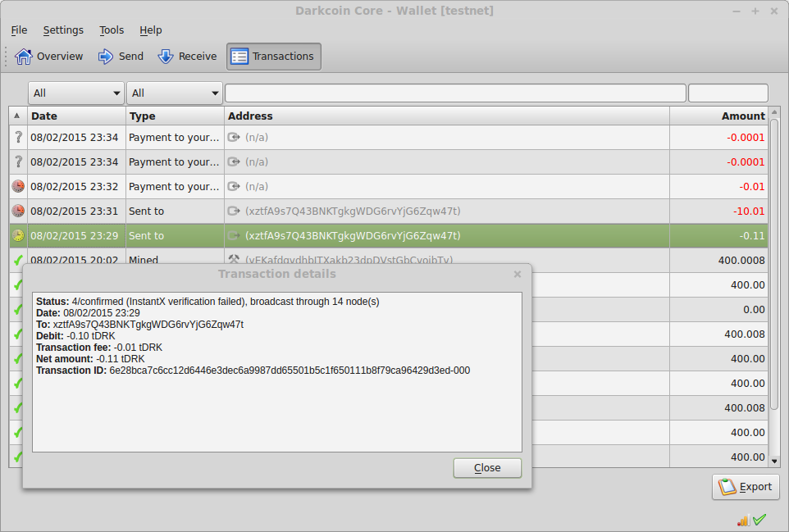Open the Help menu
The image size is (789, 532).
click(x=150, y=30)
